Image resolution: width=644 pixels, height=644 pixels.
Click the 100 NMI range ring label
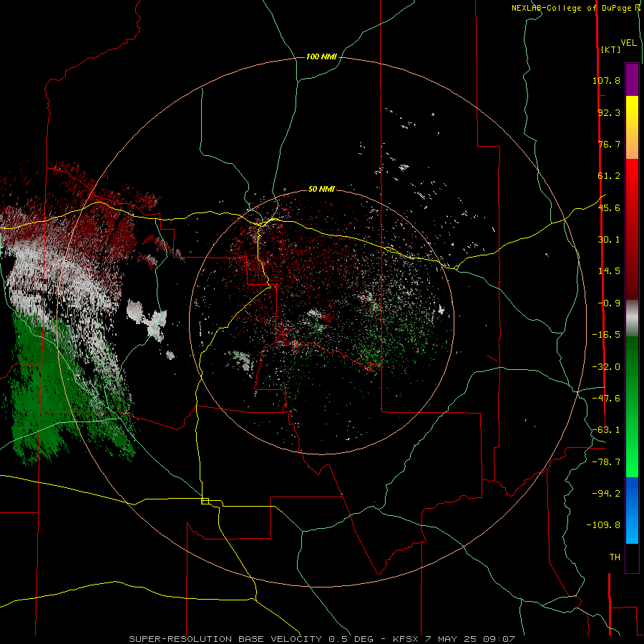(x=321, y=57)
